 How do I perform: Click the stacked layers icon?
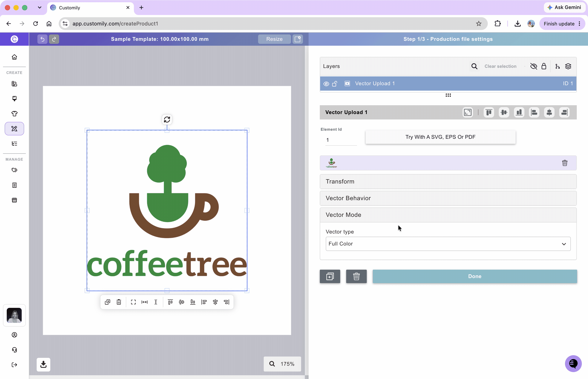(568, 66)
